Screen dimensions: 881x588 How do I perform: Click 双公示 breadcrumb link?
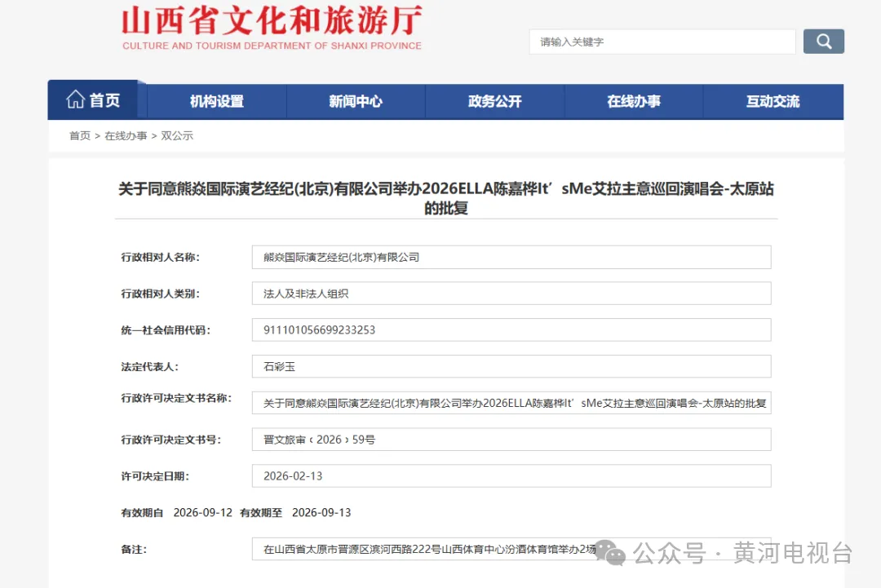tap(177, 136)
